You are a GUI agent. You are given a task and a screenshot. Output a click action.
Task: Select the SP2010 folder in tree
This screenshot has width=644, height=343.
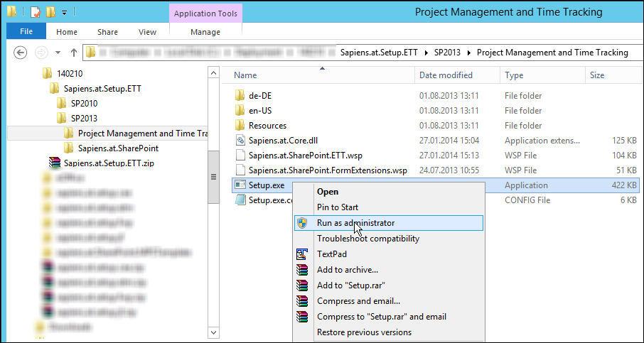coord(84,103)
